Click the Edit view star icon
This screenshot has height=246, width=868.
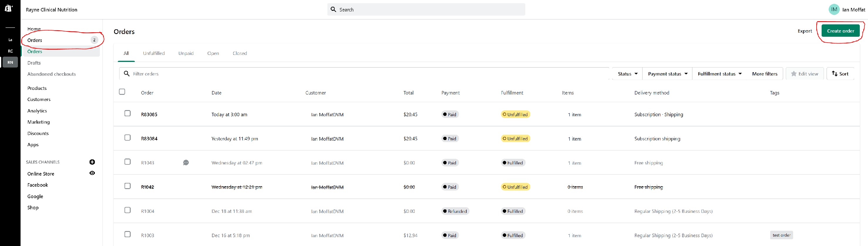[793, 74]
